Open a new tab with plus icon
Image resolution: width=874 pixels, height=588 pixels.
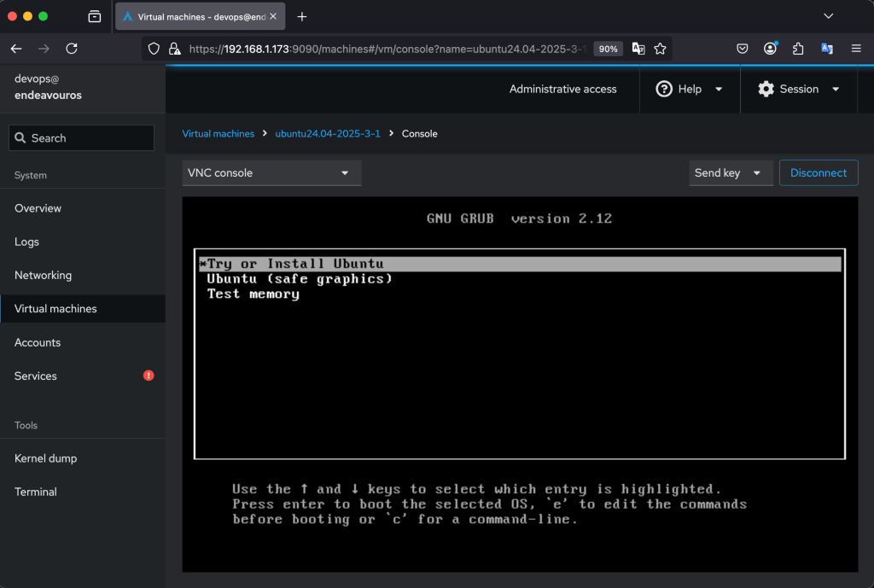point(301,17)
